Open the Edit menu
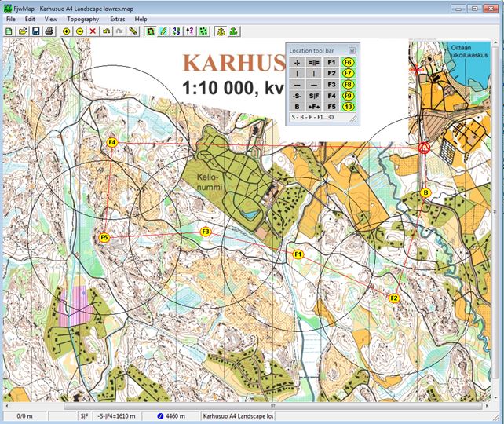Viewport: 504px width, 424px height. (30, 19)
